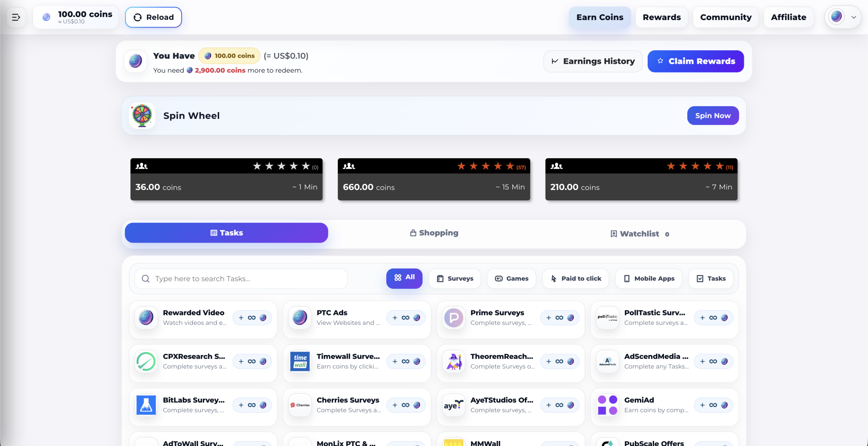Click the search Tasks input field
The image size is (868, 446).
(241, 279)
